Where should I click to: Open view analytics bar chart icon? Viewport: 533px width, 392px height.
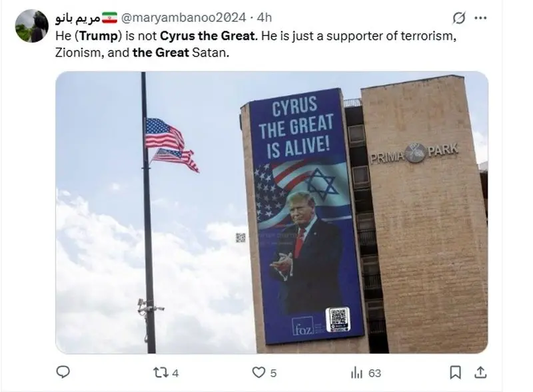(356, 373)
